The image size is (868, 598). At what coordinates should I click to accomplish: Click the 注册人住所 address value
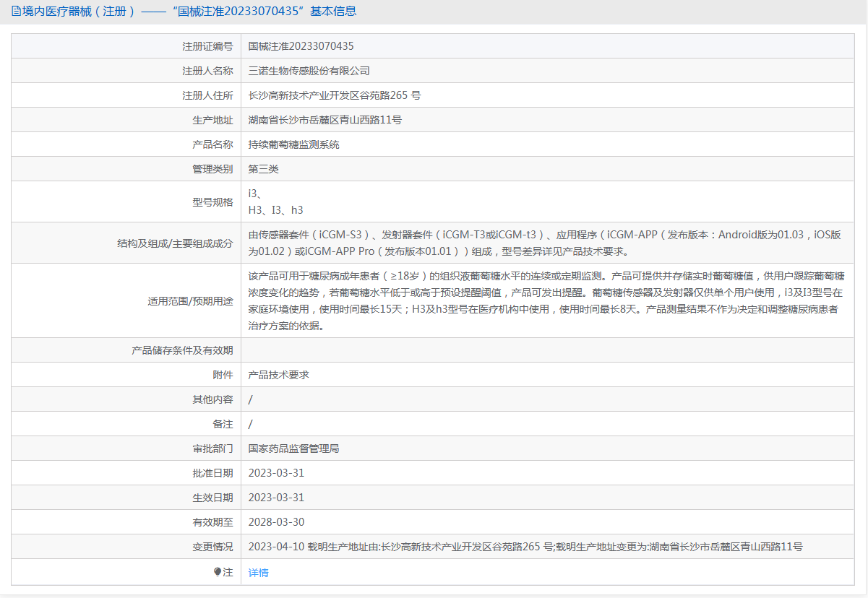pyautogui.click(x=334, y=95)
